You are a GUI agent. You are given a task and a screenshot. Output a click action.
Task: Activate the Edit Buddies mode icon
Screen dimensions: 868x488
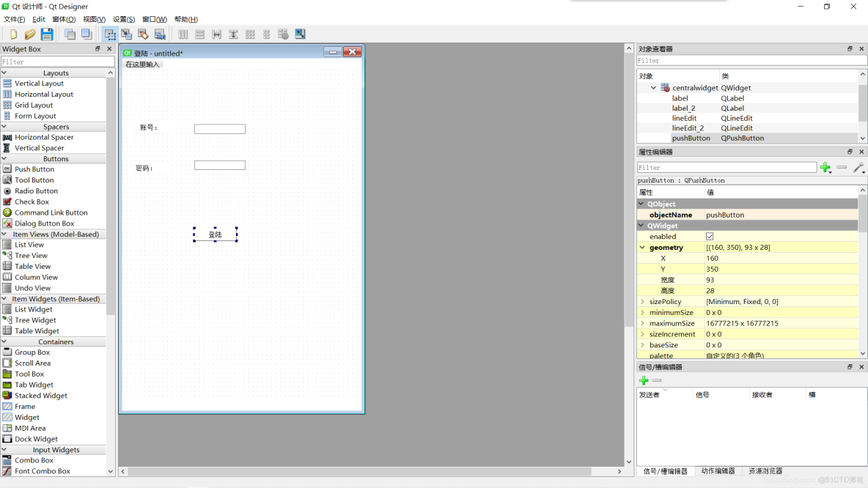point(143,34)
